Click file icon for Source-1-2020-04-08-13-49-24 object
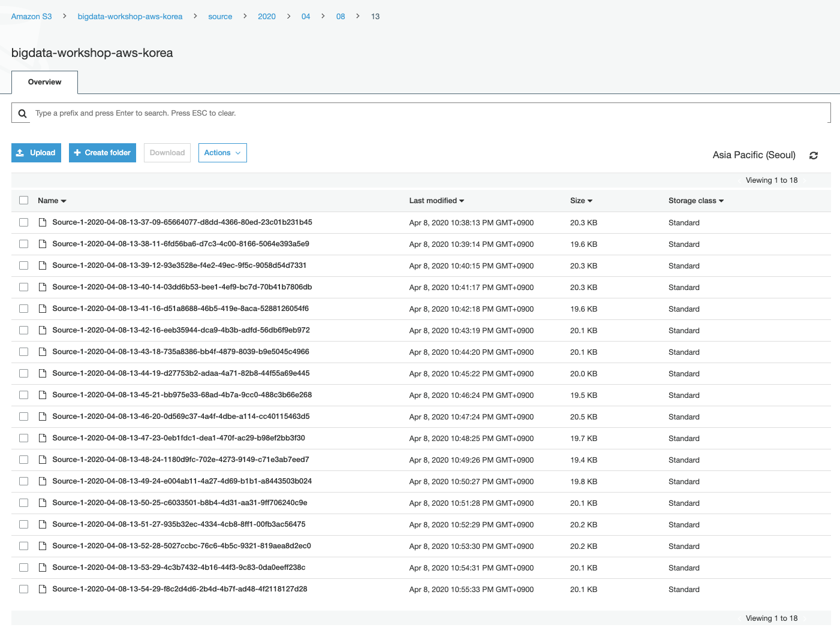Image resolution: width=840 pixels, height=637 pixels. coord(43,481)
